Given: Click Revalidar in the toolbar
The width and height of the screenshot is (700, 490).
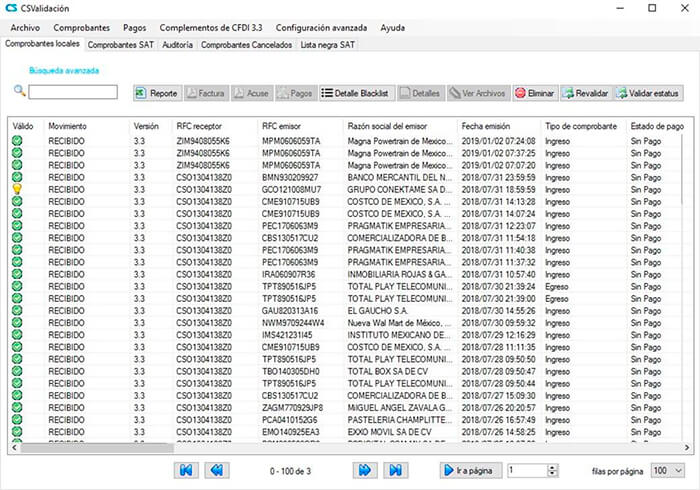Looking at the screenshot, I should pos(585,93).
